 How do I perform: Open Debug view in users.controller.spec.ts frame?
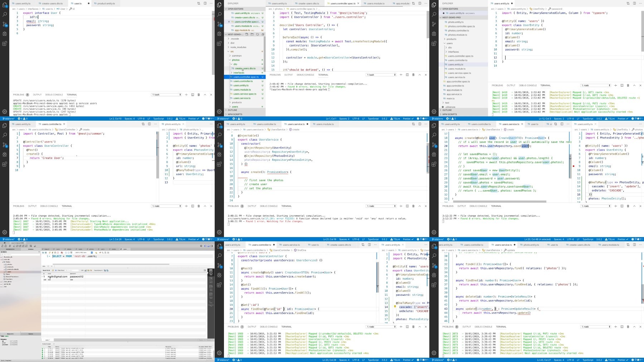pyautogui.click(x=219, y=34)
